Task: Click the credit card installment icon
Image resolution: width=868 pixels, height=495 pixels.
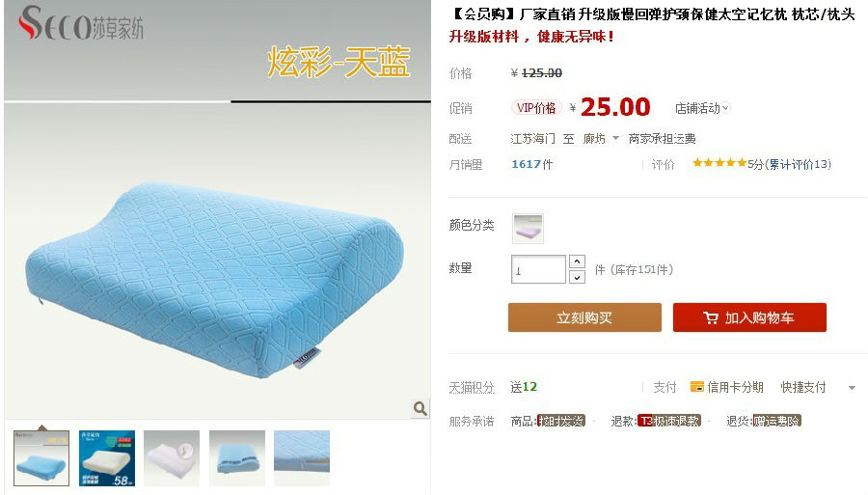Action: pyautogui.click(x=696, y=387)
